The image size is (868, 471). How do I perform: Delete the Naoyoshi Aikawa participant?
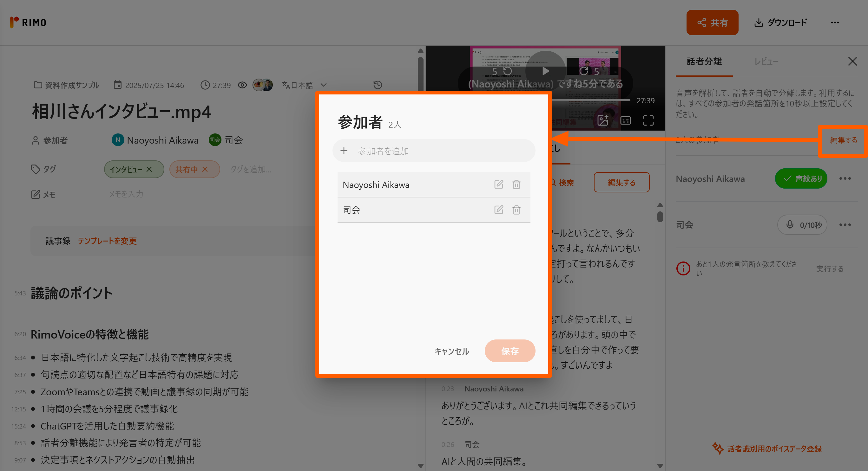tap(516, 184)
